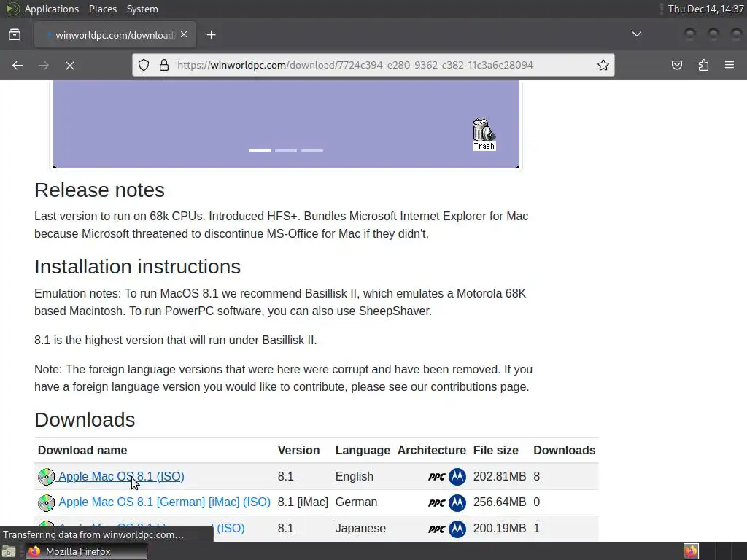Click the 202.81MB file size cell

pos(500,476)
